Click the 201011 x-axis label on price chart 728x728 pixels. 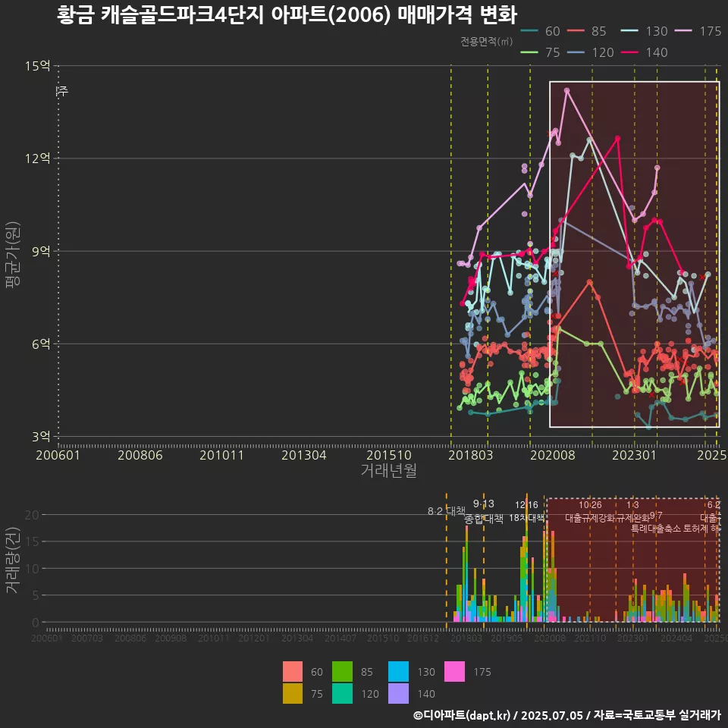[222, 455]
